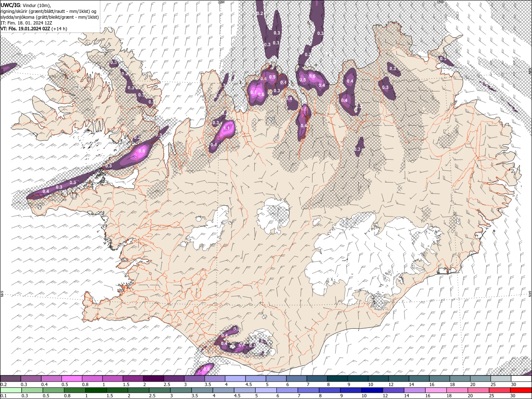The image size is (532, 399).
Task: Select the blue 8 swatch in lower legend row
Action: [x=330, y=390]
